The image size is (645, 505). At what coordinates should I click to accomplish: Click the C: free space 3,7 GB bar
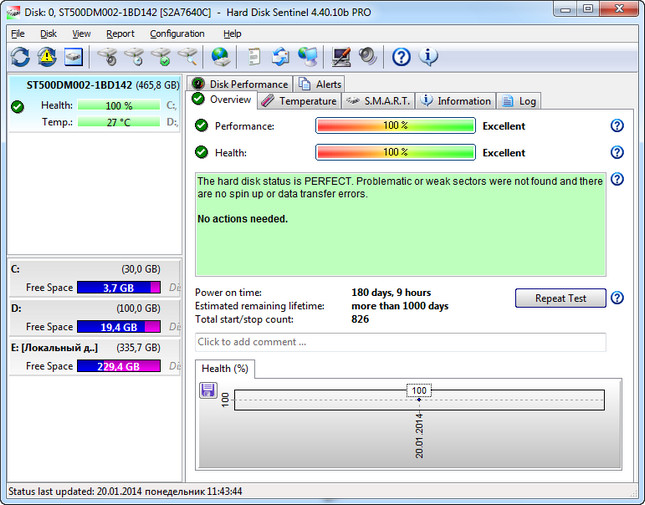(118, 287)
